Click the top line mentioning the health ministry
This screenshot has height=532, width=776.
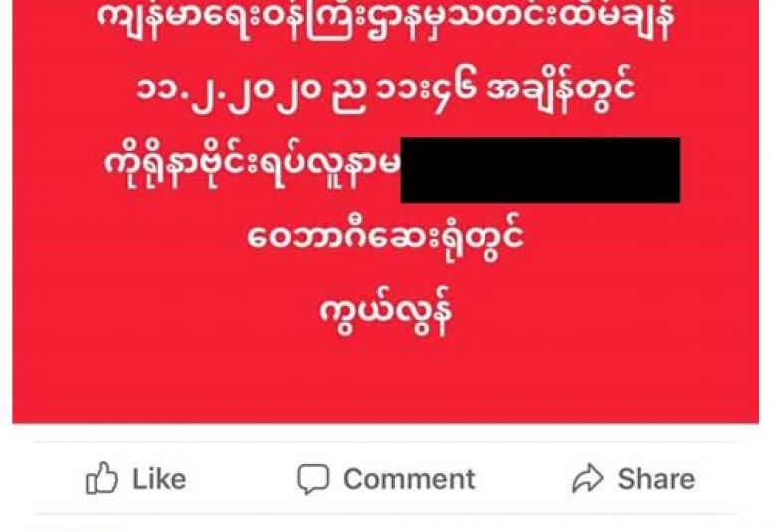point(386,21)
